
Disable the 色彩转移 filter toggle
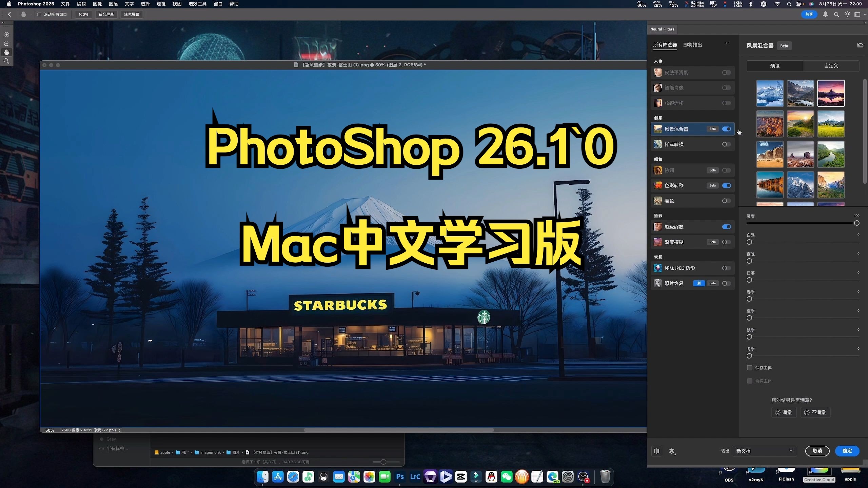726,185
